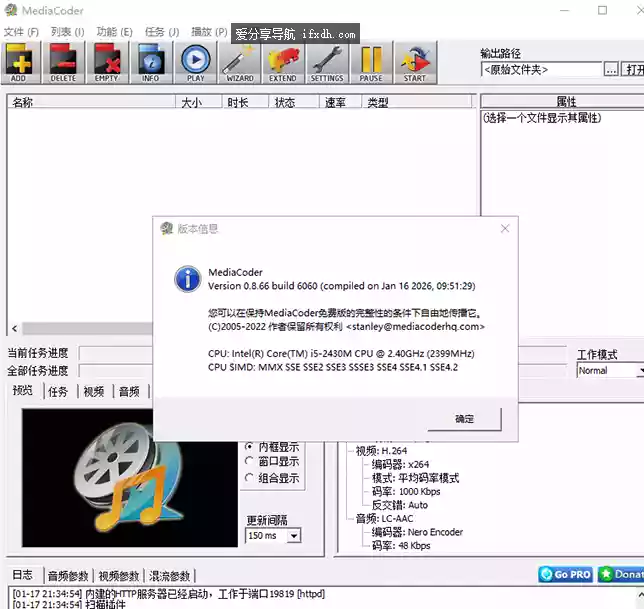The image size is (644, 609).
Task: Select the 编码器: x264 tree item
Action: (x=400, y=464)
